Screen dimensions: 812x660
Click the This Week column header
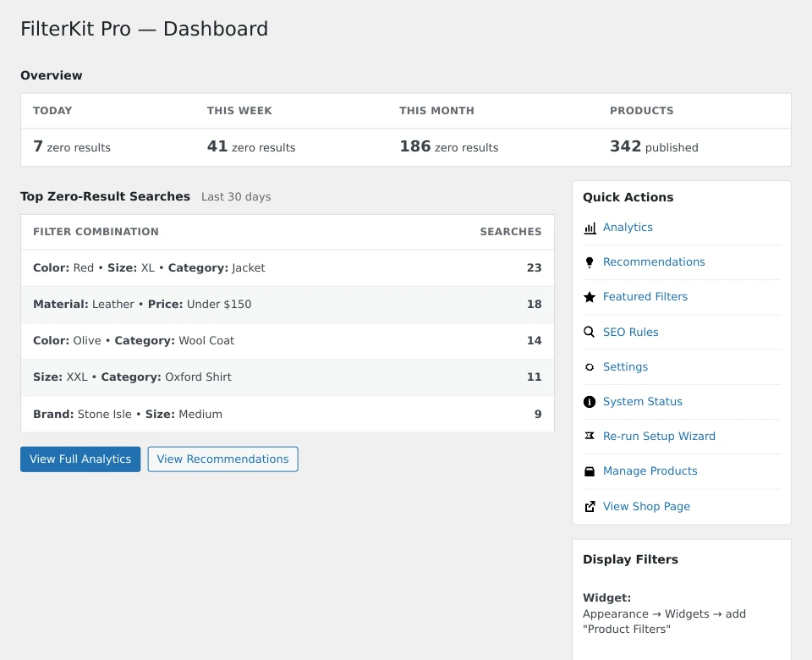click(239, 110)
